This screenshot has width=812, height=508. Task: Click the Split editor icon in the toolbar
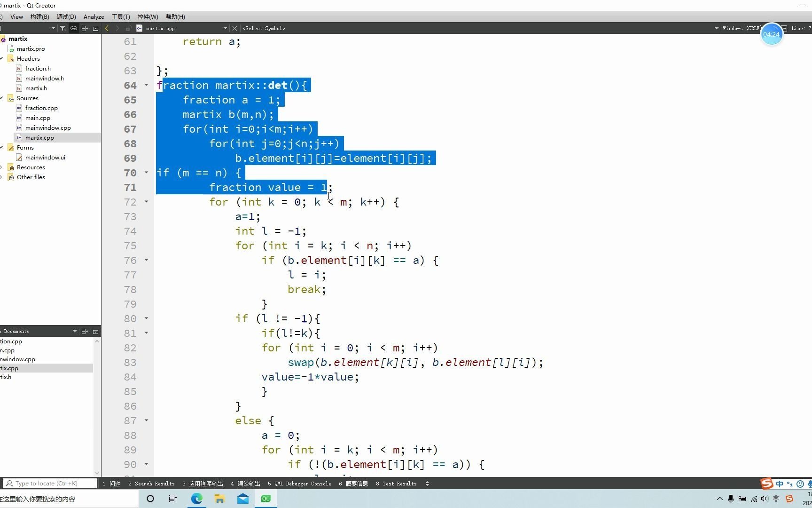point(85,28)
